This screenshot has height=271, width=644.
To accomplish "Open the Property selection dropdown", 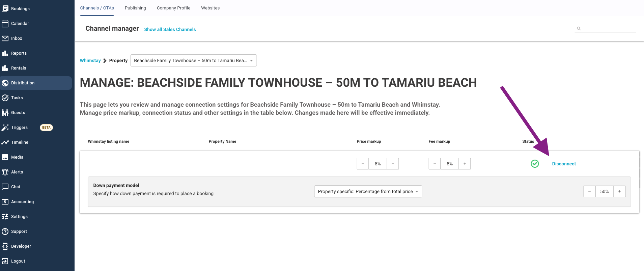I will tap(193, 60).
